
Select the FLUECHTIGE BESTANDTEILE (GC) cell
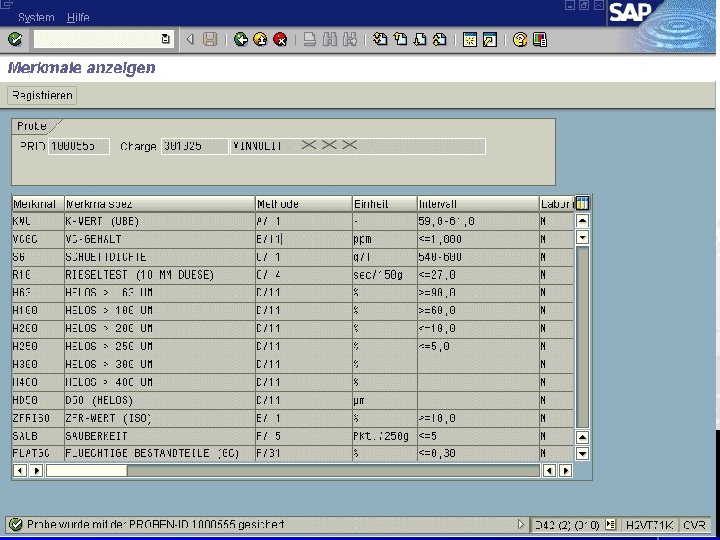(159, 454)
